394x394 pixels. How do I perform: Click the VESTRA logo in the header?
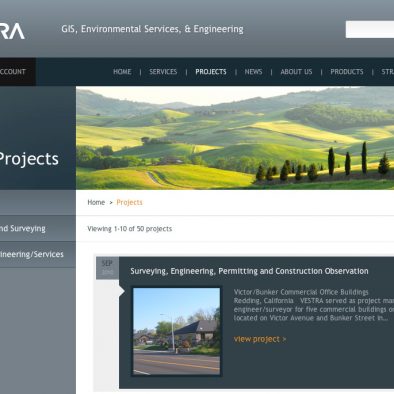[12, 31]
